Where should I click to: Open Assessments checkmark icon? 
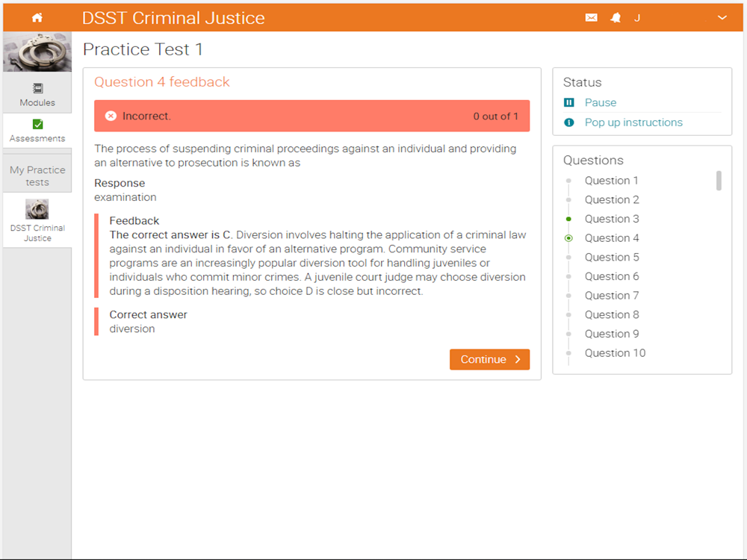pyautogui.click(x=37, y=124)
